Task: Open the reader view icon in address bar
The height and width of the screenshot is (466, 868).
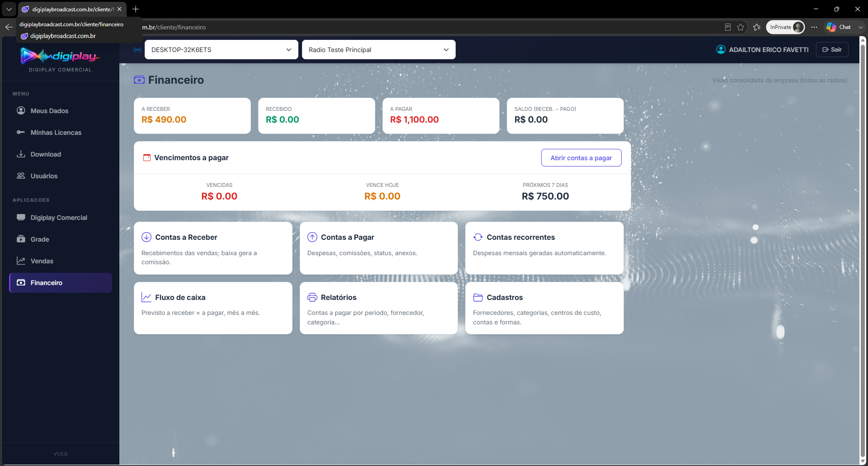Action: [x=727, y=27]
